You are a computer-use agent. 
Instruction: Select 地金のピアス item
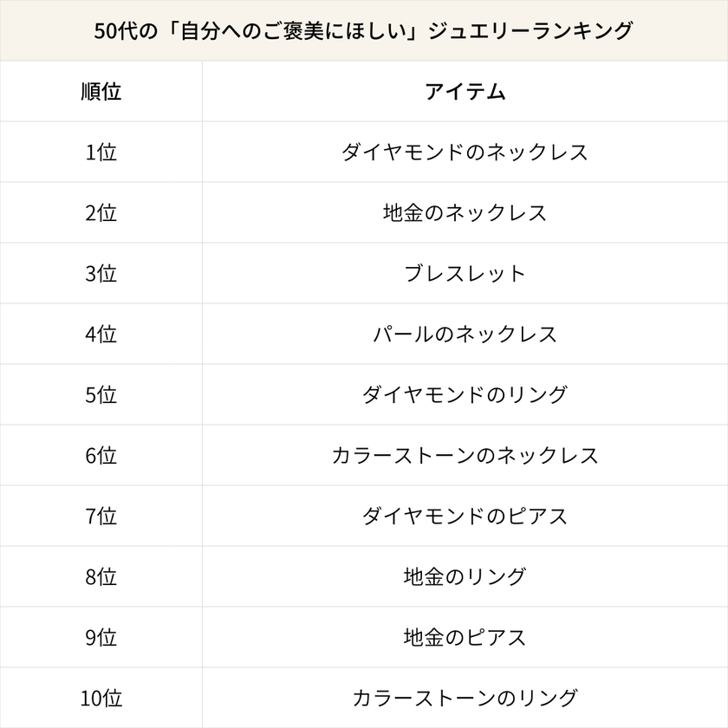(465, 638)
